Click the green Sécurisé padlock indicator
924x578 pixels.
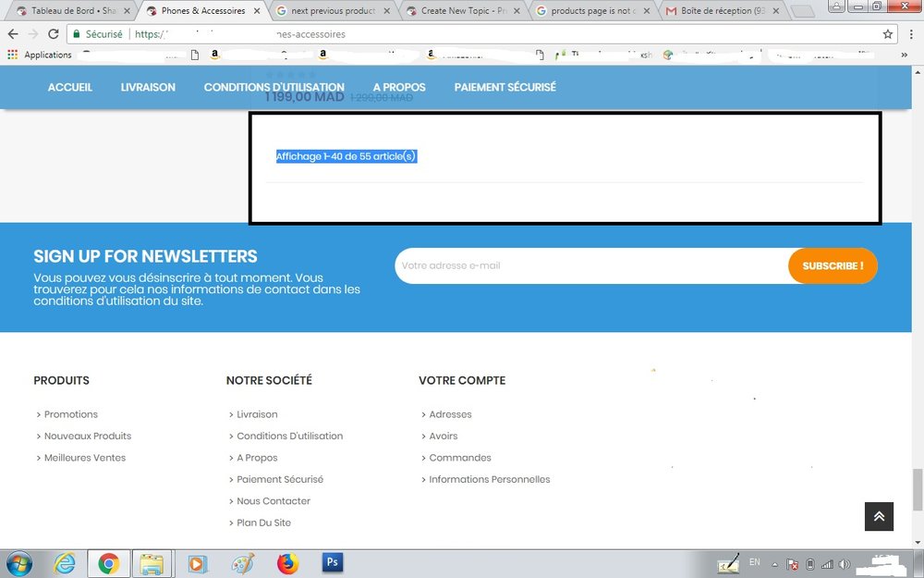98,34
